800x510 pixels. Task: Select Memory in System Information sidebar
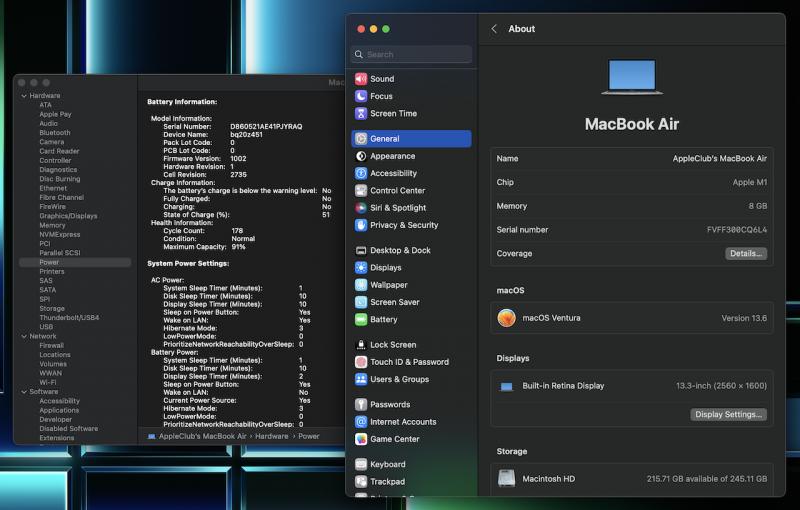point(53,225)
